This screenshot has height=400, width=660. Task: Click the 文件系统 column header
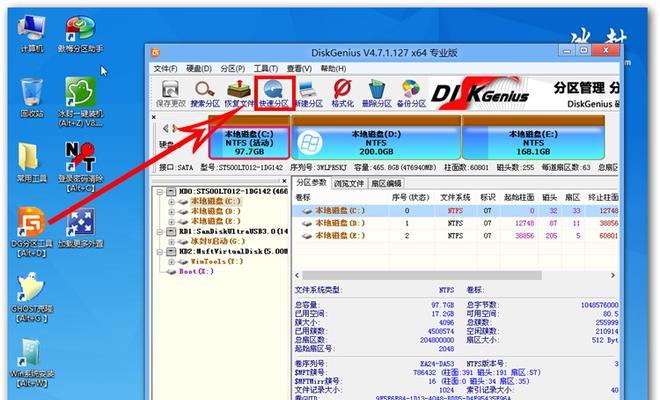click(455, 197)
